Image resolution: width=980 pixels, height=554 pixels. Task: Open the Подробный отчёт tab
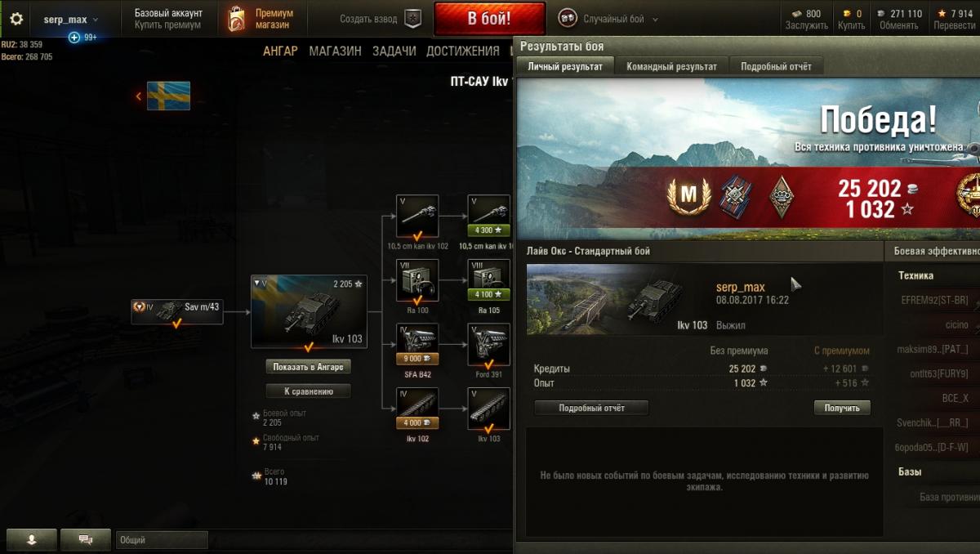click(776, 66)
